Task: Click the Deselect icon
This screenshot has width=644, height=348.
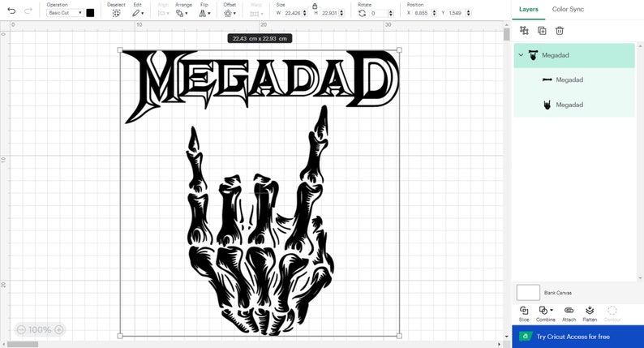Action: click(x=116, y=13)
